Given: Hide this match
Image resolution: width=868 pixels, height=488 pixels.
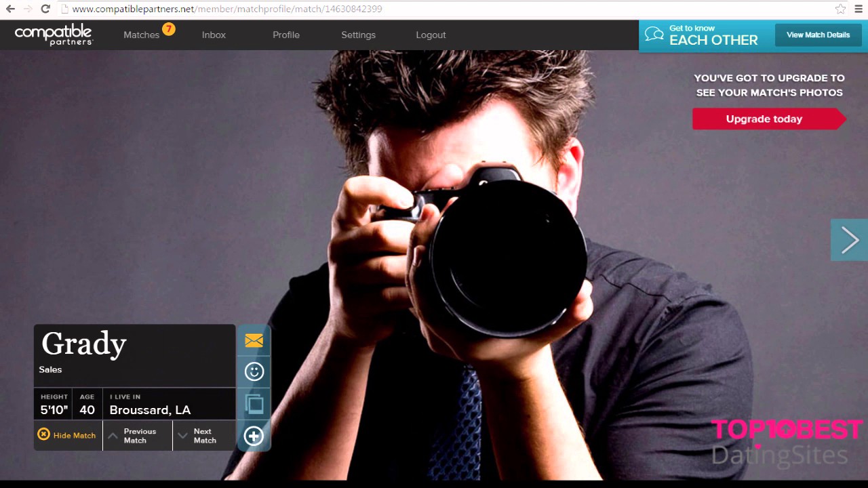Looking at the screenshot, I should point(67,435).
